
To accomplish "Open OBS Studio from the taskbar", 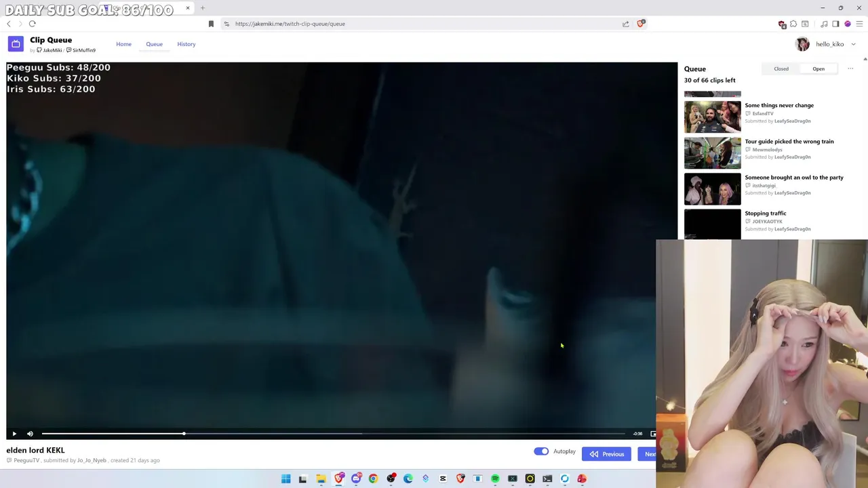I will coord(391,479).
